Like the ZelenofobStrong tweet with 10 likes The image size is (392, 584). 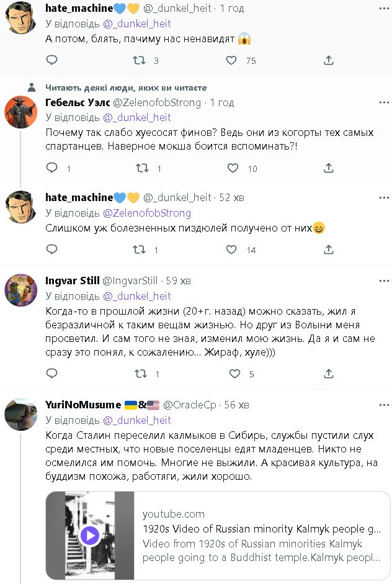[x=233, y=168]
